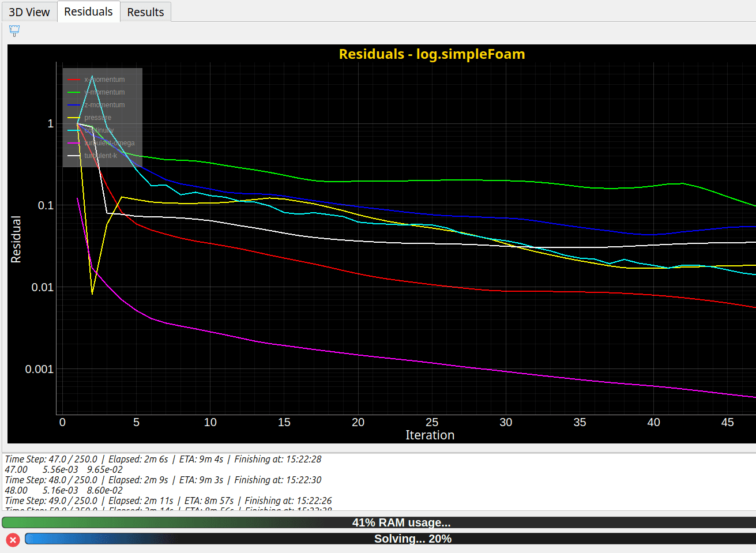Select the Residuals tab
Image resolution: width=756 pixels, height=553 pixels.
88,12
